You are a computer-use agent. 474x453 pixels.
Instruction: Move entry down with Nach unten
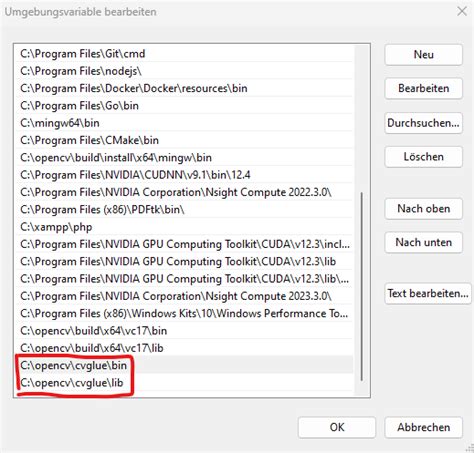click(x=423, y=242)
